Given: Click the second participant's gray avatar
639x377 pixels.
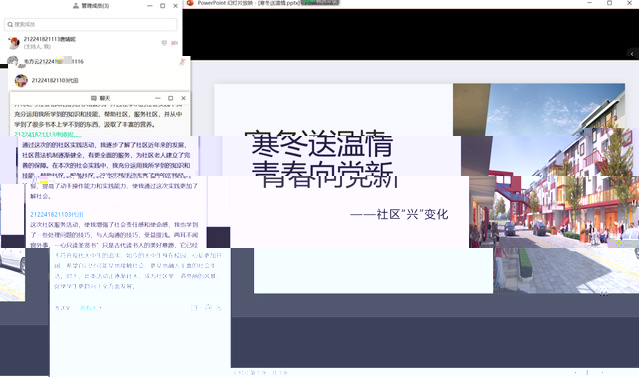Looking at the screenshot, I should (13, 62).
